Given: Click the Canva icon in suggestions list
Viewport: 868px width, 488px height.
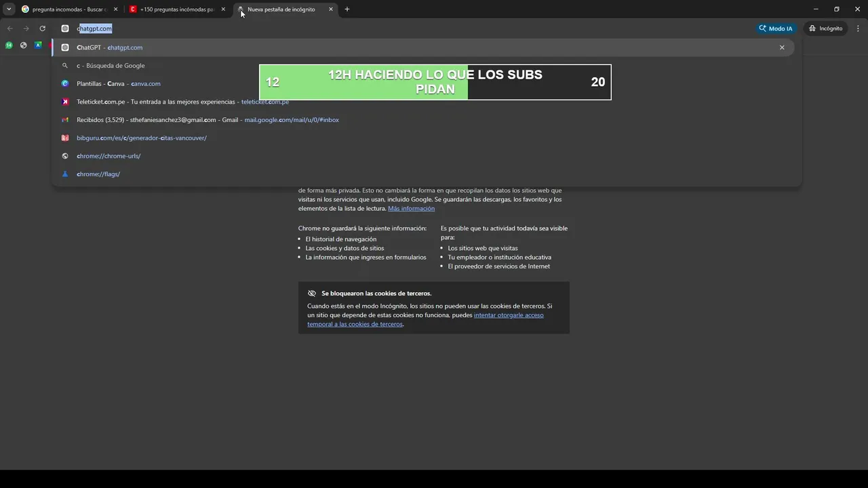Looking at the screenshot, I should pyautogui.click(x=65, y=83).
